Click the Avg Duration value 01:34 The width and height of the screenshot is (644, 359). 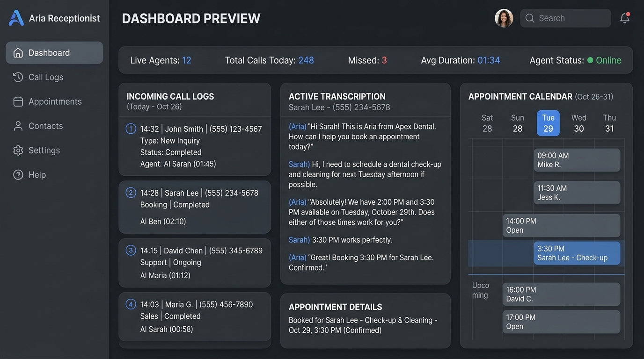click(489, 60)
